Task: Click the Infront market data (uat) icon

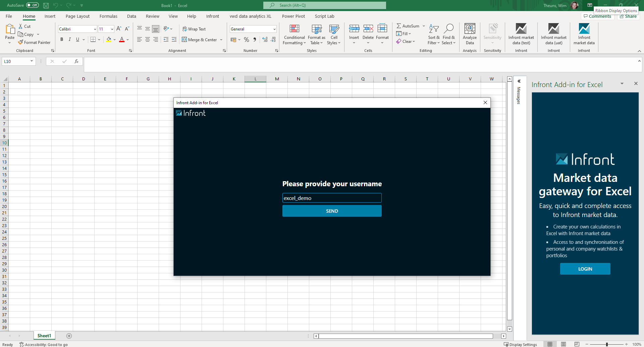Action: point(553,29)
